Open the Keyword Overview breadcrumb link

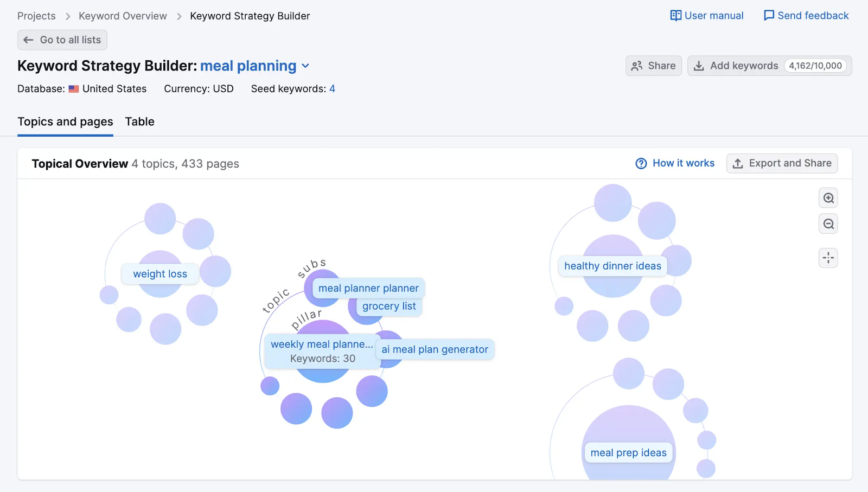pos(123,16)
